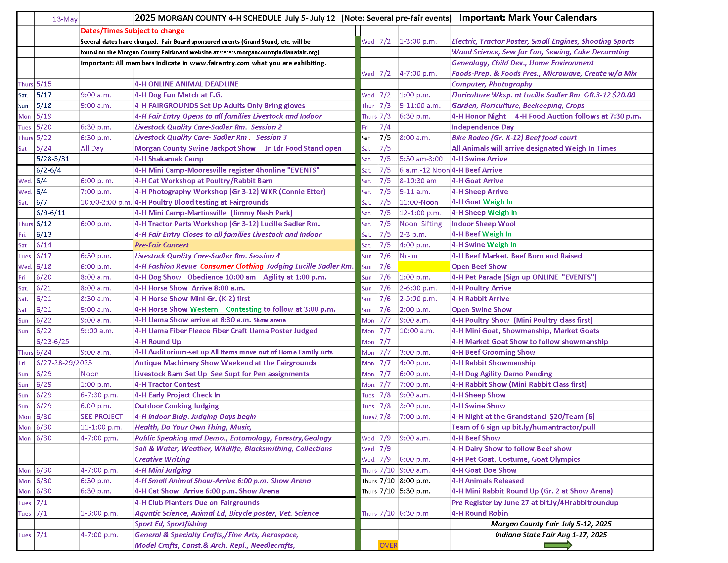Screen dimensions: 728x563
Task: Click the red Dates/Times Subject to change text
Action: 132,31
